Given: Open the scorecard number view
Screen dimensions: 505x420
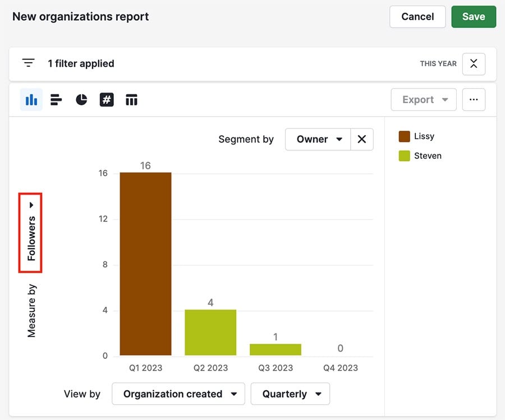Looking at the screenshot, I should click(x=107, y=99).
